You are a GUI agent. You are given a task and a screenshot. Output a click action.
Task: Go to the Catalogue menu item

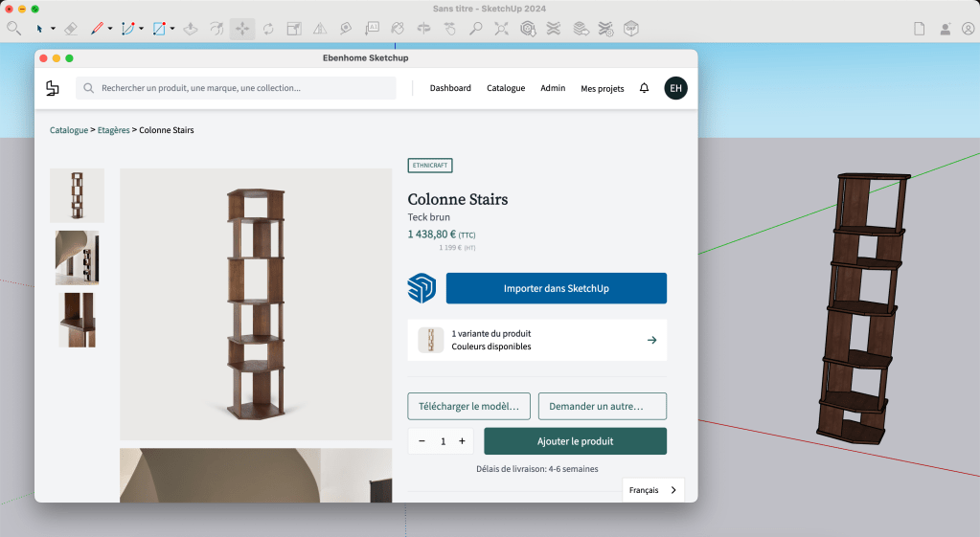(506, 88)
